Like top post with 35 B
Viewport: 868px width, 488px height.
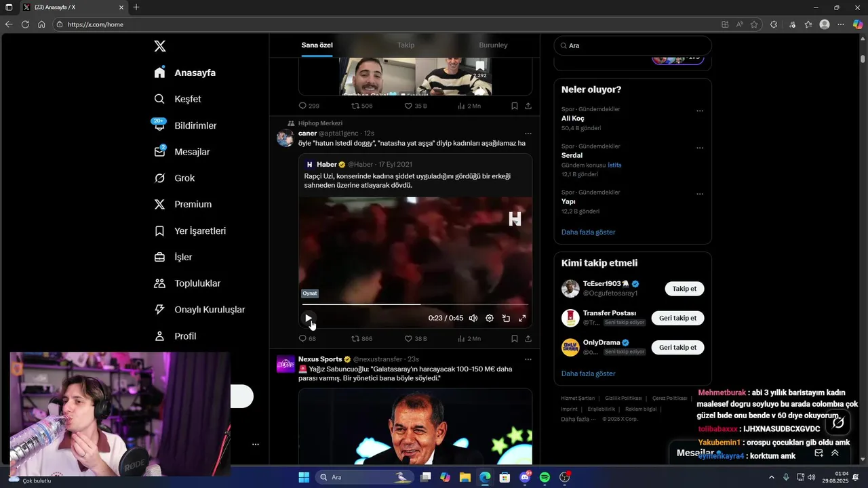click(x=416, y=106)
